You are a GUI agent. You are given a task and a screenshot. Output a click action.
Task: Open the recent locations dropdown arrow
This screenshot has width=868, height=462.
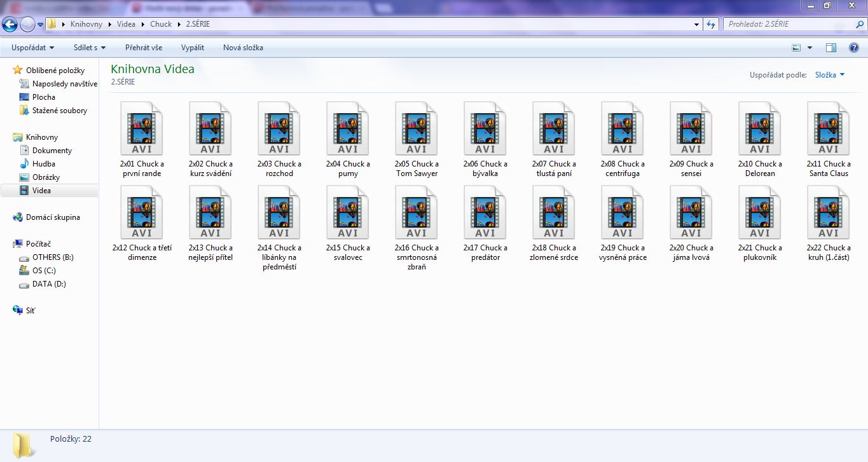40,24
